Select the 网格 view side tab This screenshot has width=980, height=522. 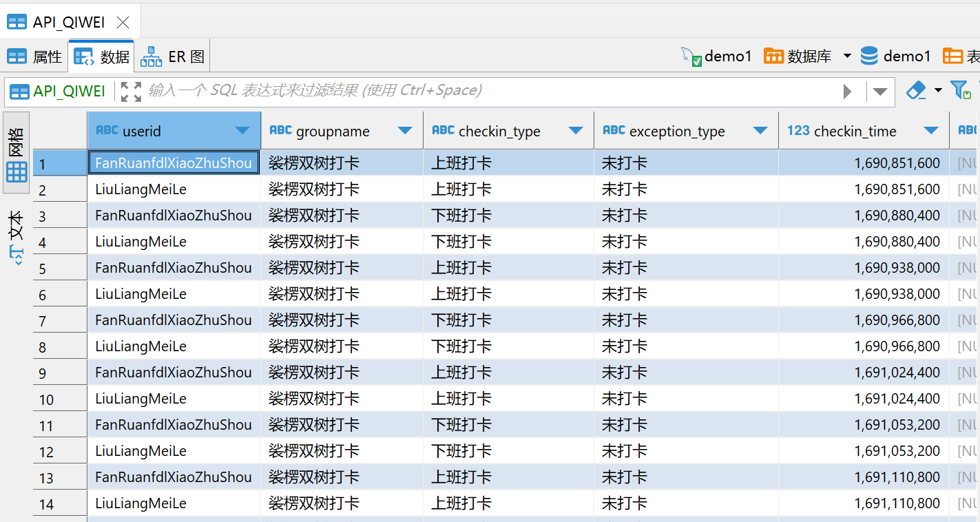click(x=17, y=153)
